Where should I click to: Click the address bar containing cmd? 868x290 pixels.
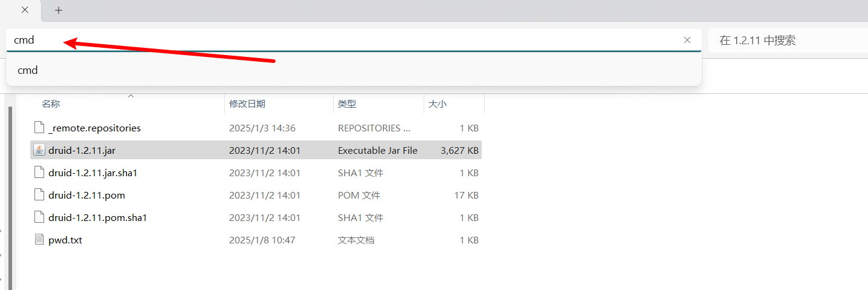354,40
